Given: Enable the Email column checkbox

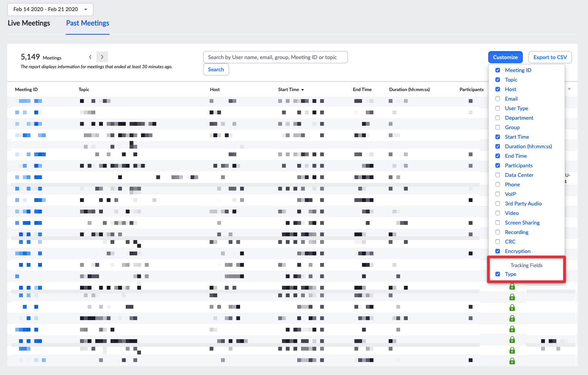Looking at the screenshot, I should [x=498, y=99].
